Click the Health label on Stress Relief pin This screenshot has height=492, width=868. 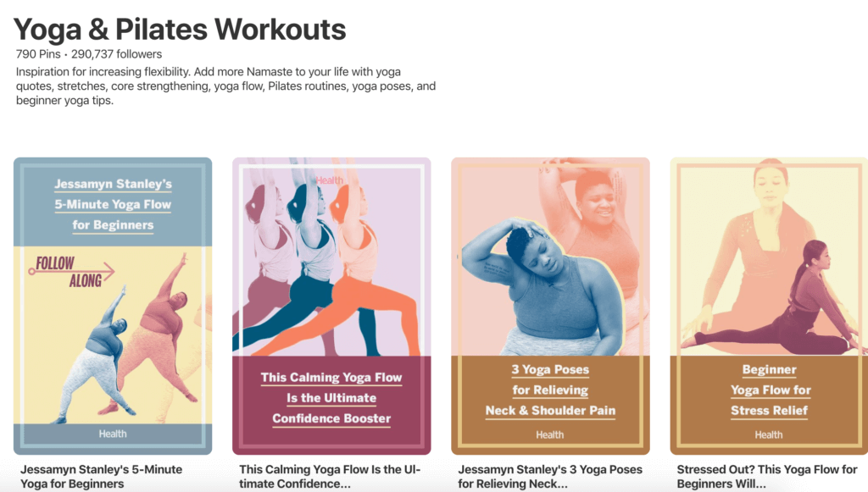click(x=769, y=435)
